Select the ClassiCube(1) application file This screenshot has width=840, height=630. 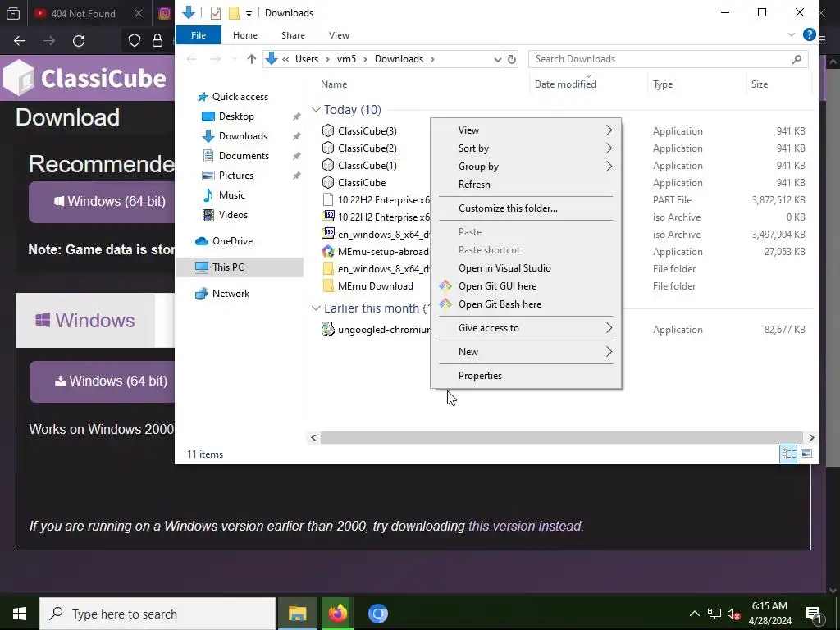coord(367,166)
